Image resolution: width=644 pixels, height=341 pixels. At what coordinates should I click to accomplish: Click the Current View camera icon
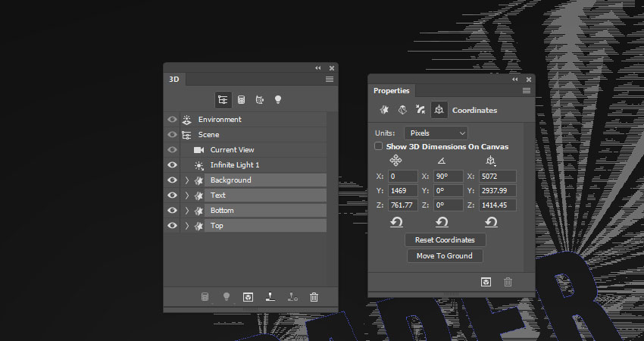tap(199, 150)
